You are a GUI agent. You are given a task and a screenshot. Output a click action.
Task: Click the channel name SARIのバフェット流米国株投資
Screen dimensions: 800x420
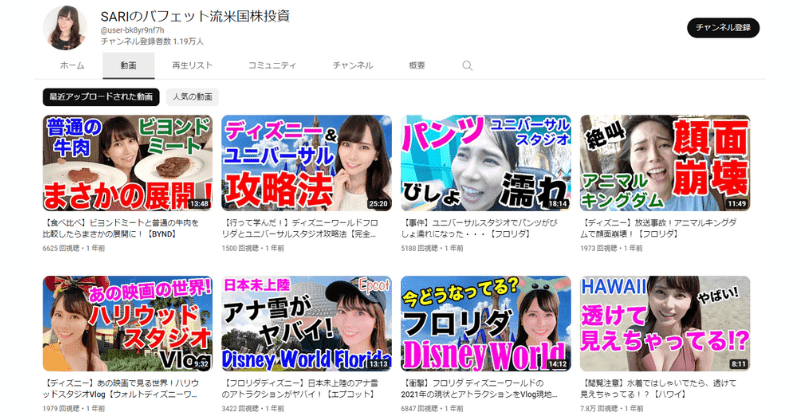[195, 16]
